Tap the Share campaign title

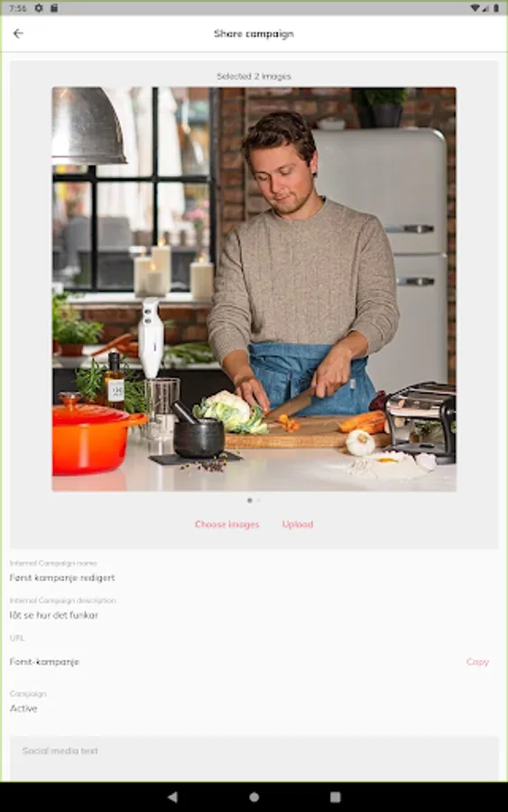point(254,33)
